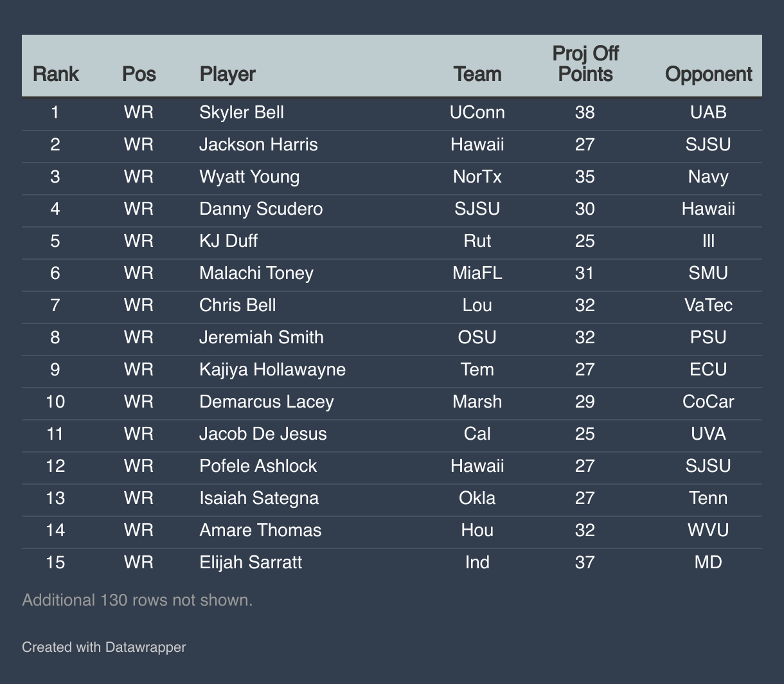Screen dimensions: 784x684
Task: Select Kajiya Hollawayne player cell
Action: pyautogui.click(x=272, y=370)
